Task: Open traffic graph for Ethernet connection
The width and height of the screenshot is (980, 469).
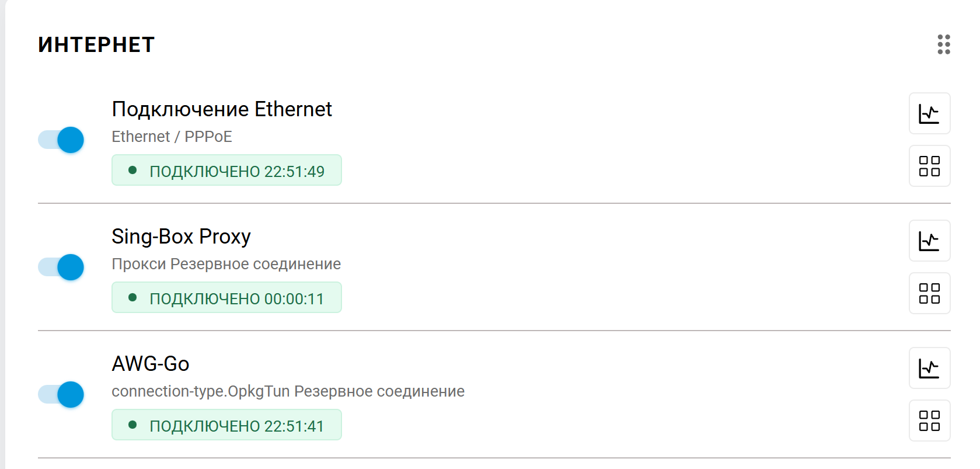Action: click(929, 113)
